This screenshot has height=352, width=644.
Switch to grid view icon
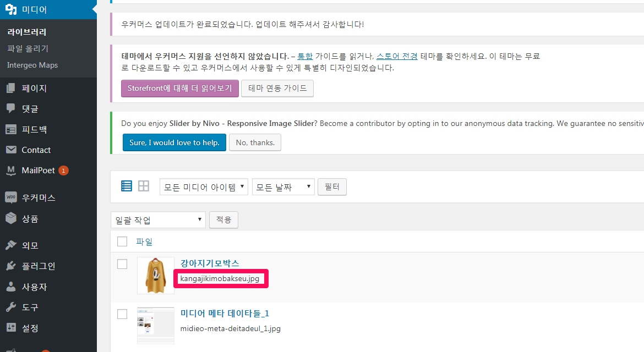point(144,186)
